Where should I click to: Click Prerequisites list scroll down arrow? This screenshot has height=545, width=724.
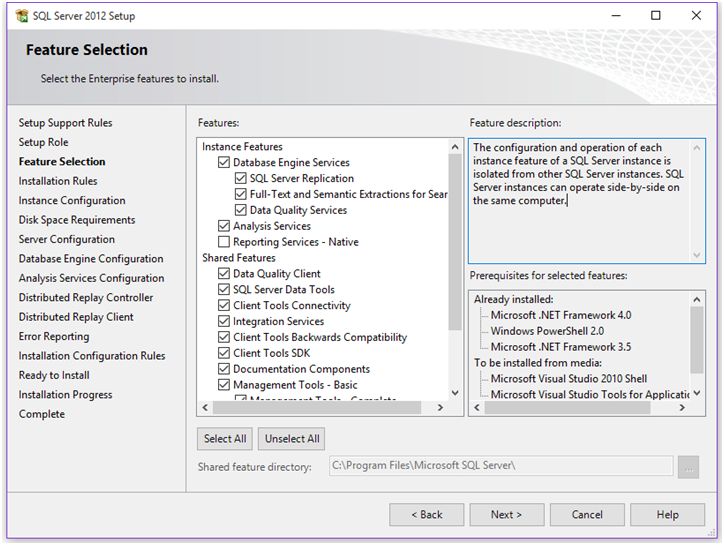[697, 393]
